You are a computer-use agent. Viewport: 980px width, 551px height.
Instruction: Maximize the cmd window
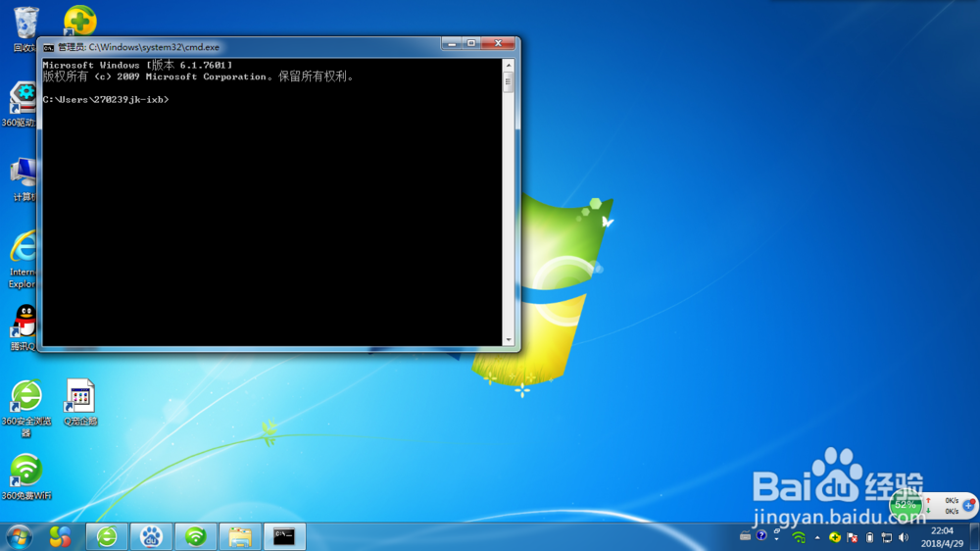471,43
